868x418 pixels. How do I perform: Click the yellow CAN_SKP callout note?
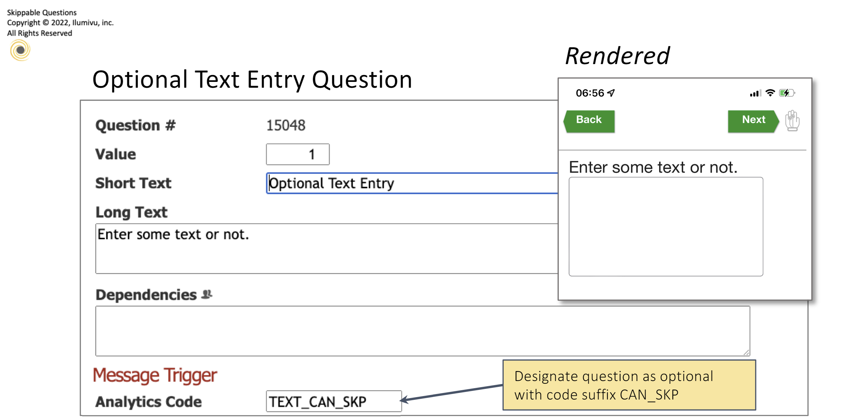[629, 385]
